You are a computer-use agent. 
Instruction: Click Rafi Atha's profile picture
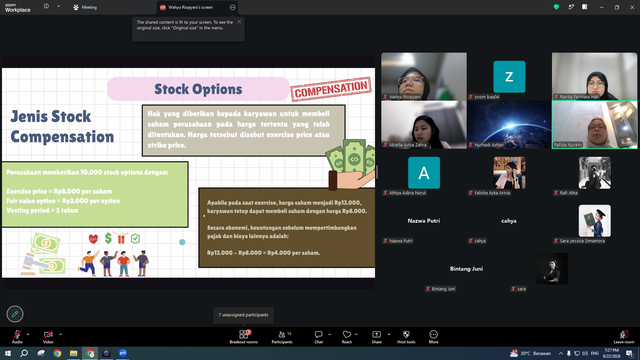595,173
